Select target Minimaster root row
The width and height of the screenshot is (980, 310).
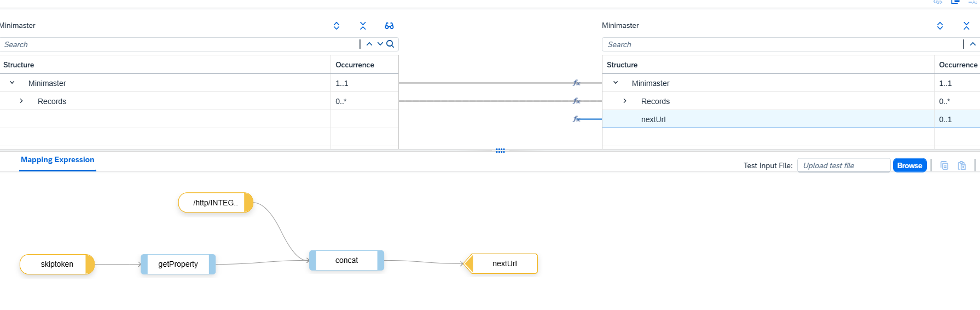pyautogui.click(x=791, y=83)
